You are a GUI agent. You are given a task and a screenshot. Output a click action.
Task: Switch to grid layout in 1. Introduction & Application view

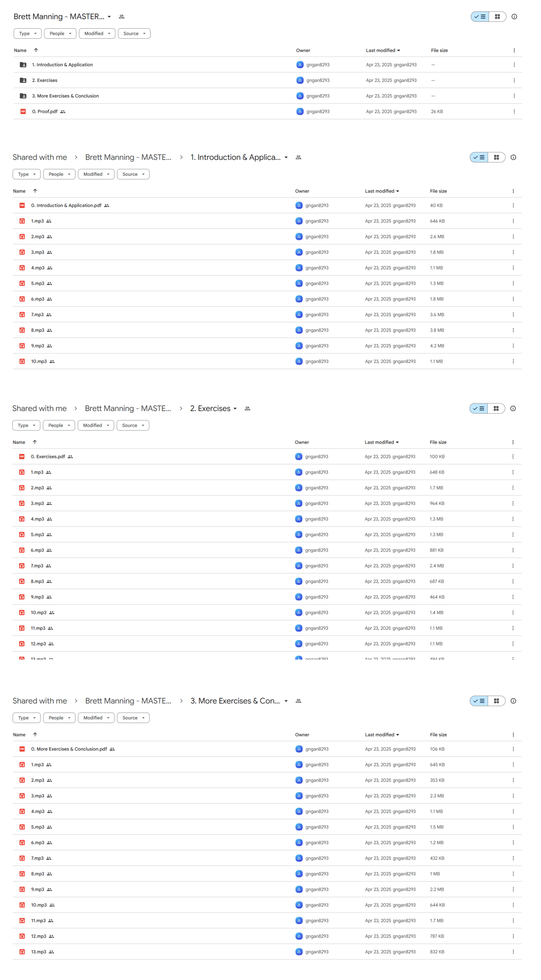click(496, 157)
